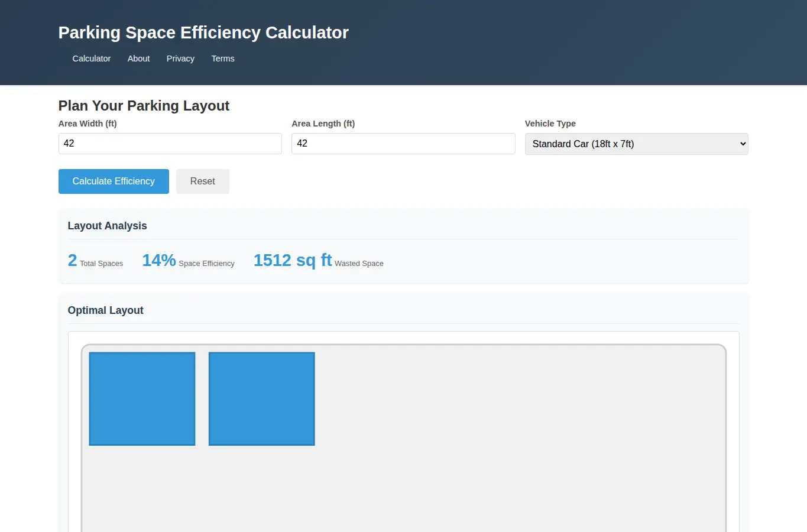Open the Calculator nav link
Viewport: 807px width, 532px height.
pyautogui.click(x=92, y=59)
